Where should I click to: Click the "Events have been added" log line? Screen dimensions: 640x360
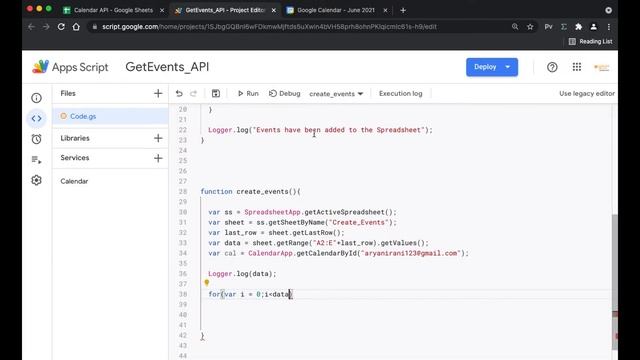(x=320, y=130)
